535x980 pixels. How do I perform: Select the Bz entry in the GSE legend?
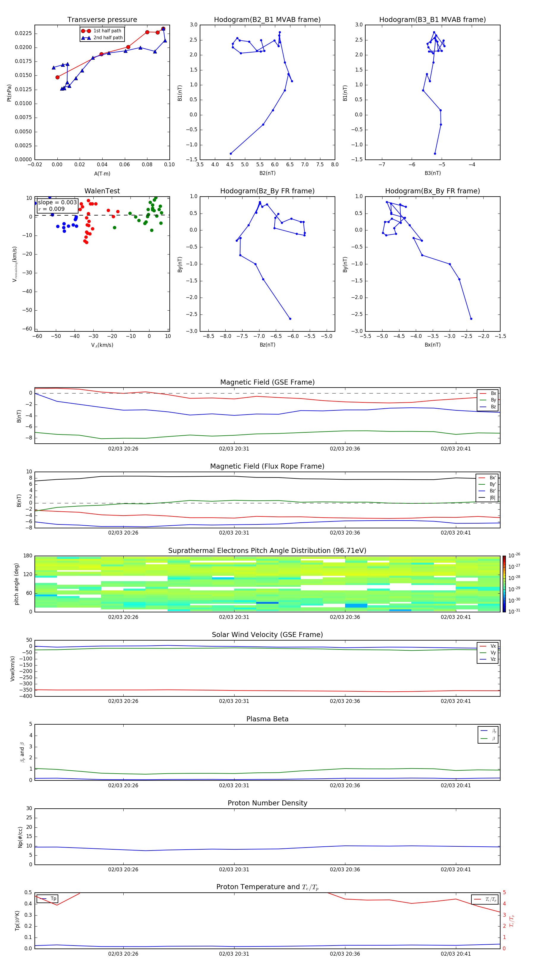coord(488,407)
